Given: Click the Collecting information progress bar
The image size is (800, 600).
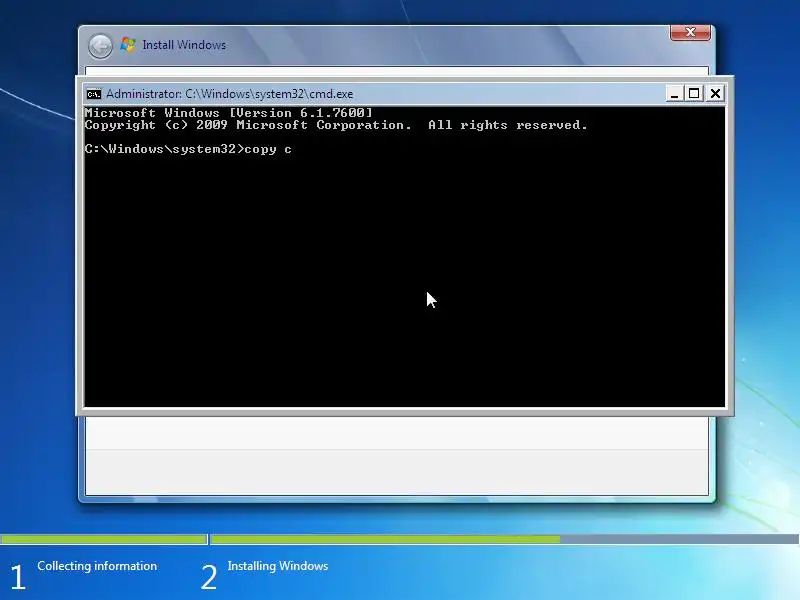Looking at the screenshot, I should (104, 539).
